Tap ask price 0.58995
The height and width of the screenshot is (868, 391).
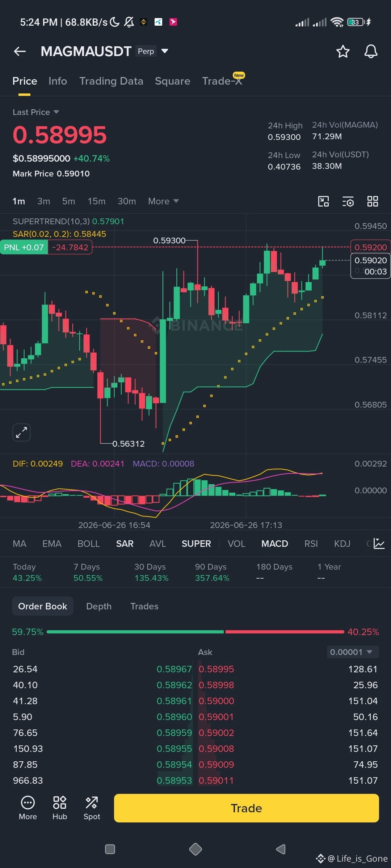216,669
